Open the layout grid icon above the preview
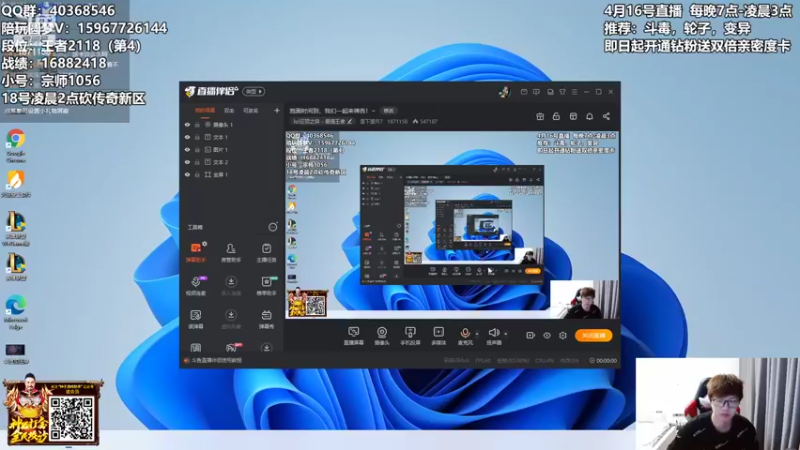The height and width of the screenshot is (450, 800). pos(573,116)
